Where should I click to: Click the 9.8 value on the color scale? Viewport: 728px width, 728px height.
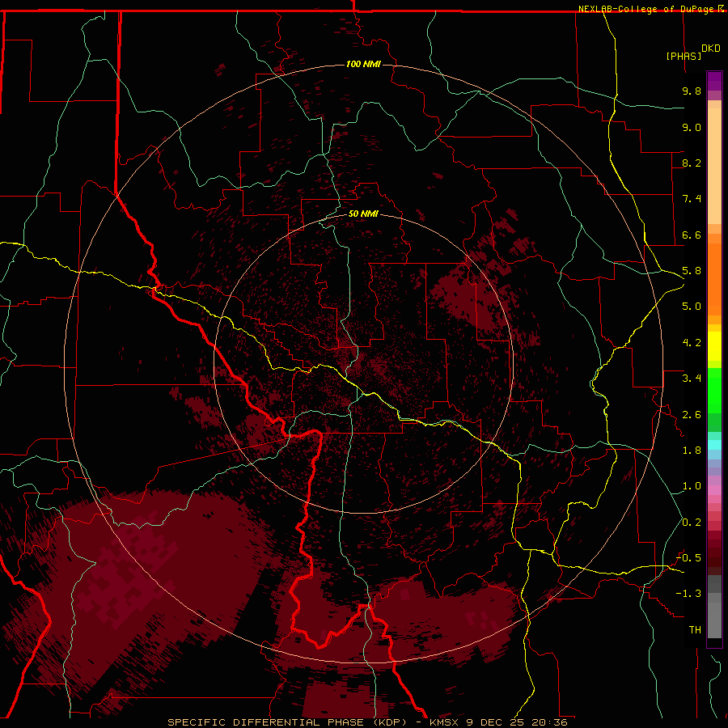692,91
